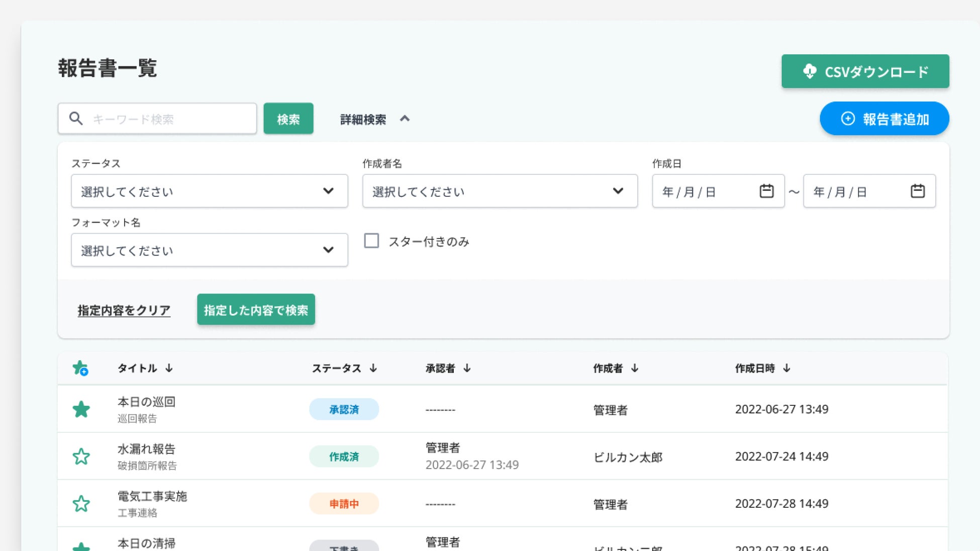The width and height of the screenshot is (980, 551).
Task: Sort by 承認者 column arrow
Action: 467,368
